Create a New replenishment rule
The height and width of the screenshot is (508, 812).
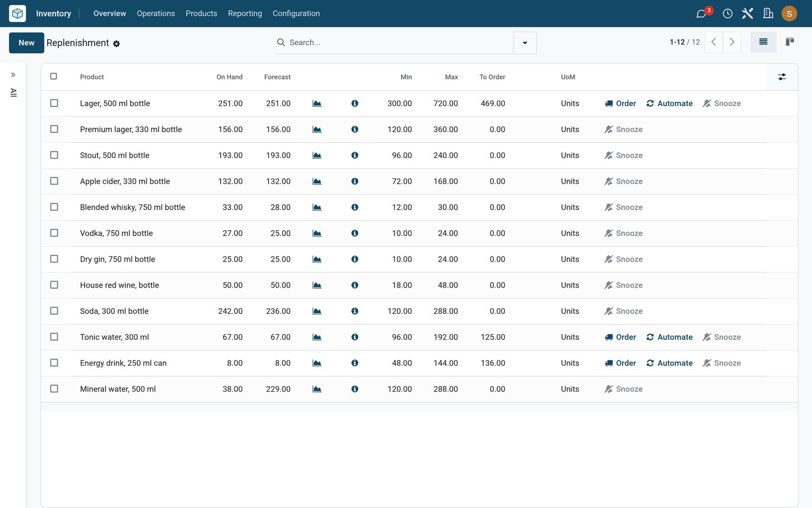[x=26, y=43]
